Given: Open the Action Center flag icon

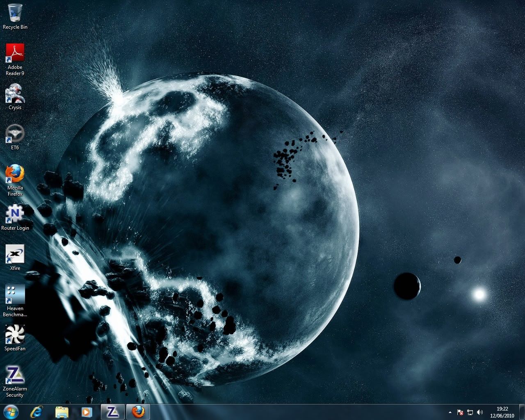Looking at the screenshot, I should 460,412.
